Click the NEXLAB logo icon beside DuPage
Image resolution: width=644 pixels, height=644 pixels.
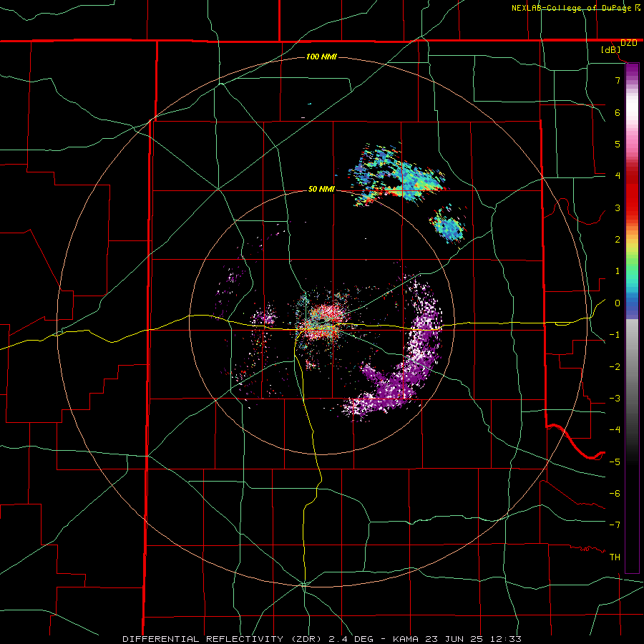pyautogui.click(x=638, y=7)
